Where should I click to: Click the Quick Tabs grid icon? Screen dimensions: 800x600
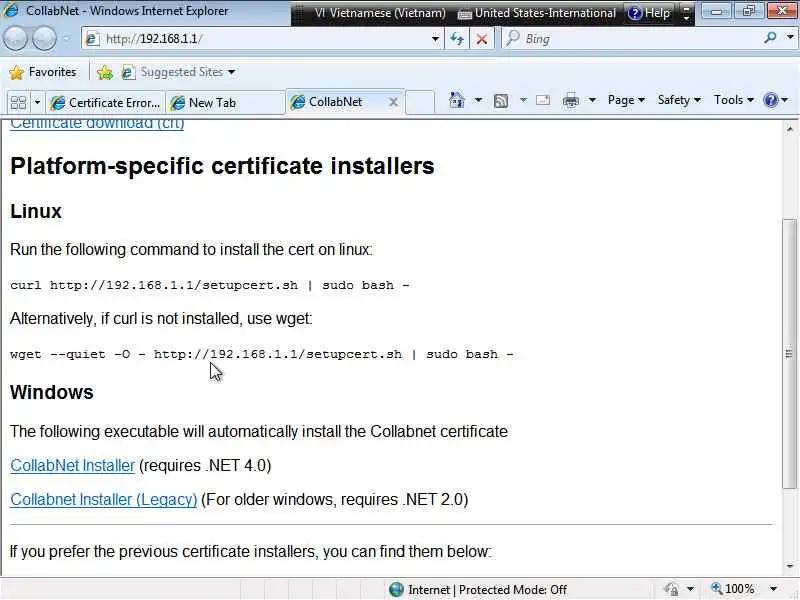coord(18,103)
